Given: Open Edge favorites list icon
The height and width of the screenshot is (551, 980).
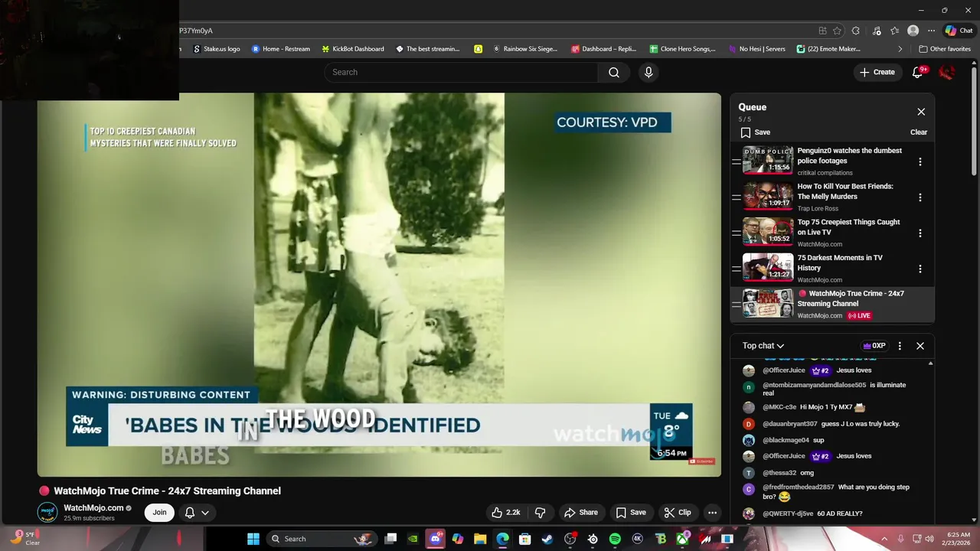Looking at the screenshot, I should (x=895, y=31).
